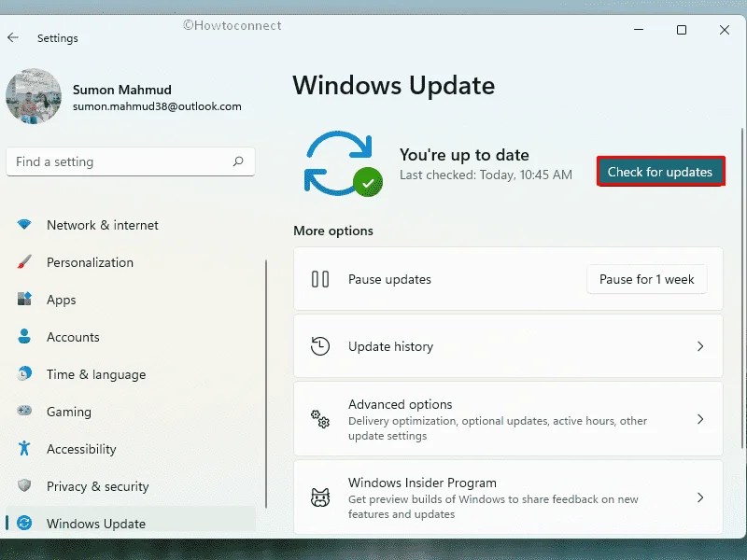Click the Personalization brush icon
The image size is (747, 560).
[x=24, y=262]
